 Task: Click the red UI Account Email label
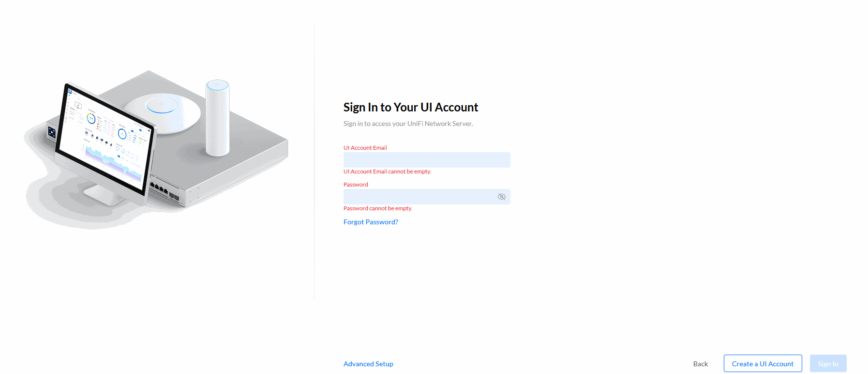click(365, 148)
